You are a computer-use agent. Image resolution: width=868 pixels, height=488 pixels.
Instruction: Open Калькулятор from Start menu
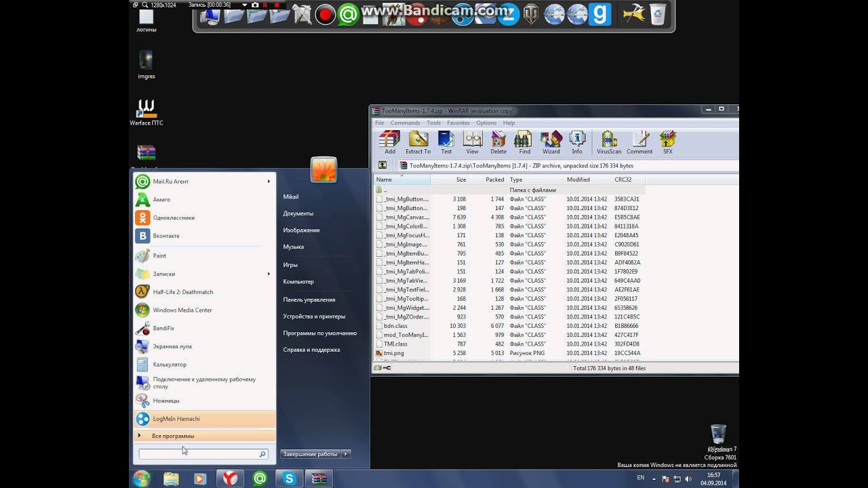203,365
